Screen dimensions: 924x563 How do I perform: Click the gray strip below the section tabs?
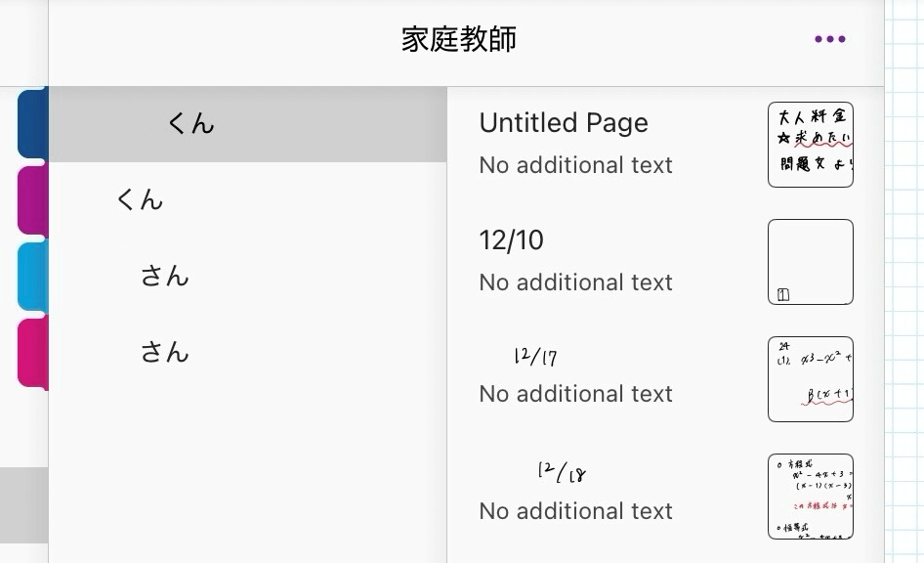pos(23,504)
